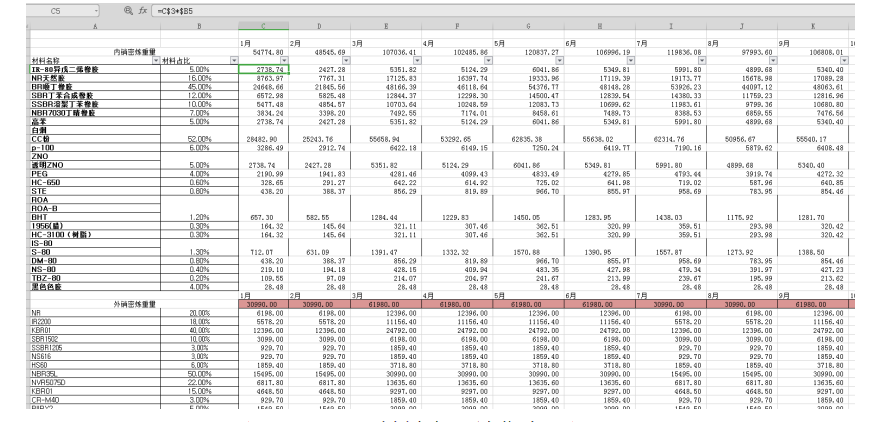The height and width of the screenshot is (422, 889).
Task: Click the HC-3100 resin material cell
Action: (95, 234)
